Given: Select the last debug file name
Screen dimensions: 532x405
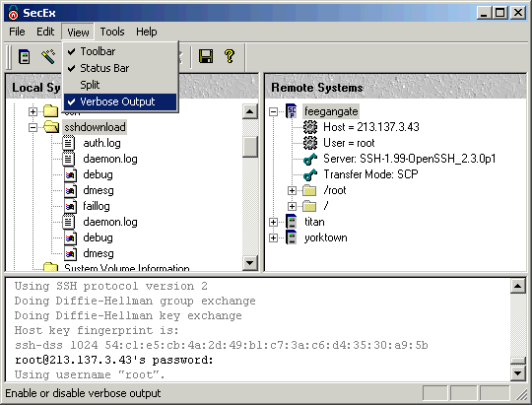Looking at the screenshot, I should click(x=99, y=237).
